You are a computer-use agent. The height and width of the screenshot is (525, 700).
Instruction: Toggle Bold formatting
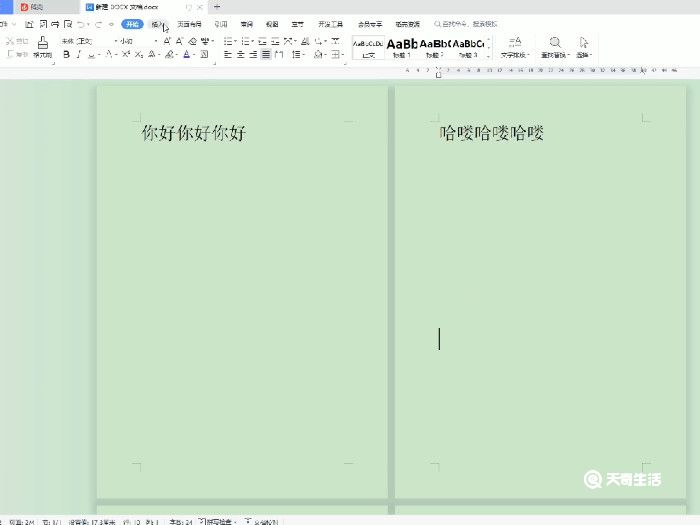pyautogui.click(x=67, y=54)
